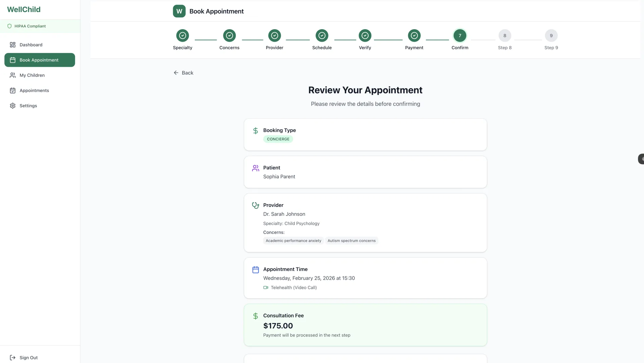This screenshot has height=363, width=644.
Task: Open Book Appointment in the sidebar
Action: click(x=39, y=60)
